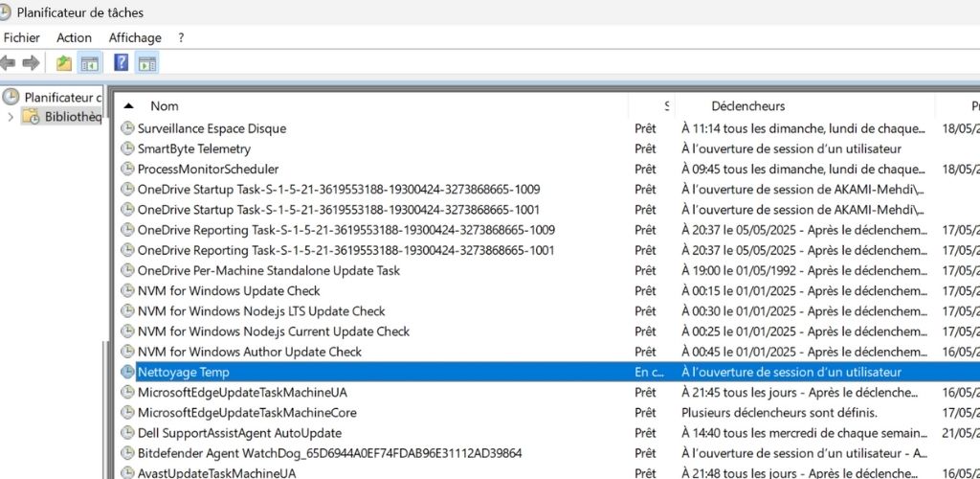Click the Back arrow in the toolbar
This screenshot has width=980, height=479.
pos(9,63)
